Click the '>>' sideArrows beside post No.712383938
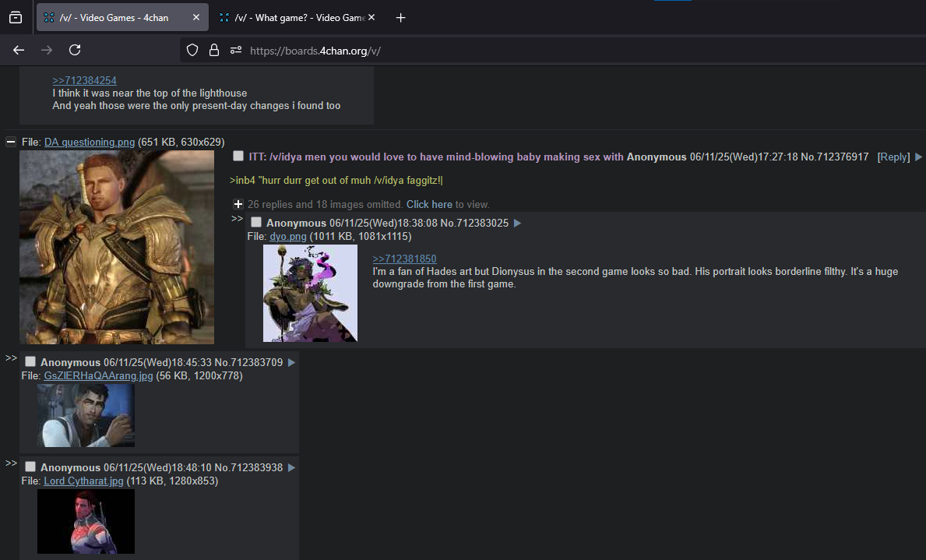The image size is (926, 560). point(11,463)
